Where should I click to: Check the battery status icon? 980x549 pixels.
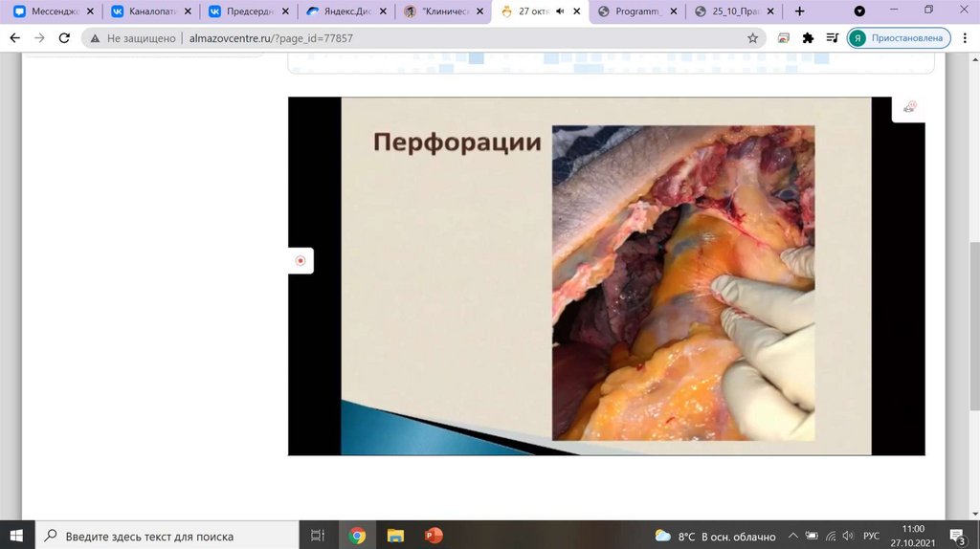point(812,536)
